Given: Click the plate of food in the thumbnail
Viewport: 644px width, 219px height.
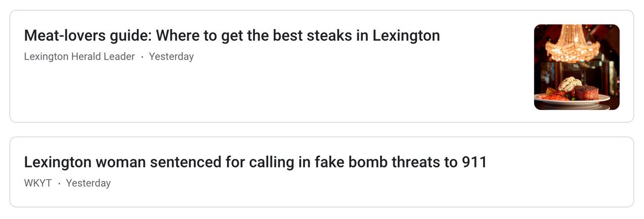Looking at the screenshot, I should coord(572,95).
